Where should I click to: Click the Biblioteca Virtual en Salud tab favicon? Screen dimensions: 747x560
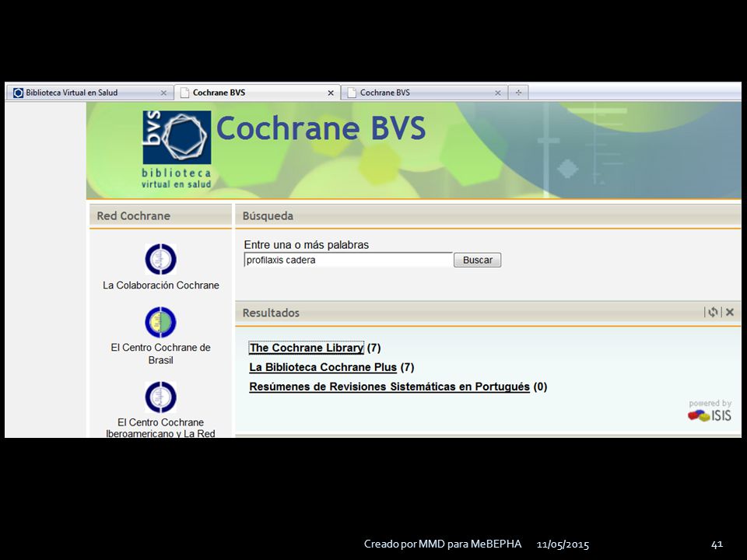(18, 93)
